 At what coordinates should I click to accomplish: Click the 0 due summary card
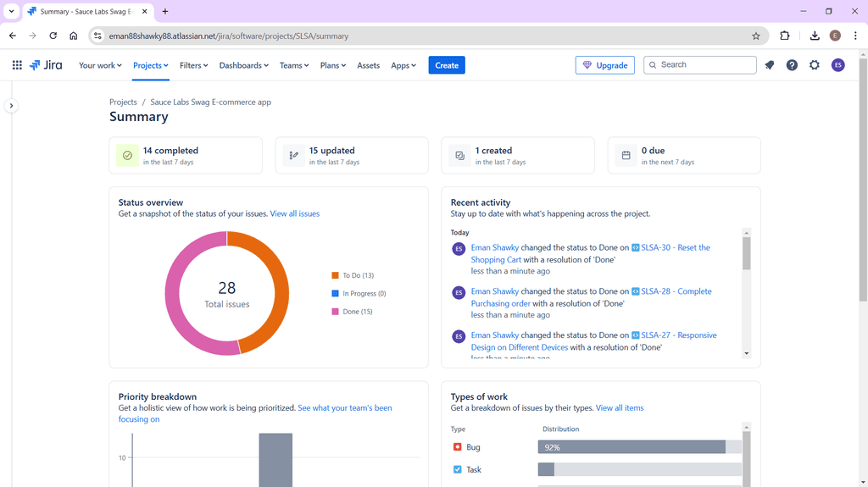[x=684, y=156]
